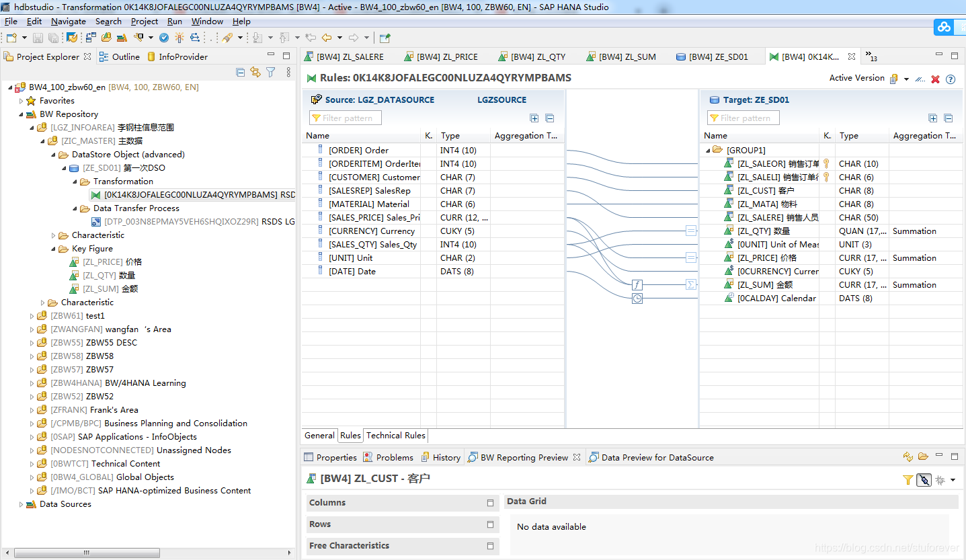
Task: Click expand-all plus icon in Source panel
Action: tap(534, 118)
